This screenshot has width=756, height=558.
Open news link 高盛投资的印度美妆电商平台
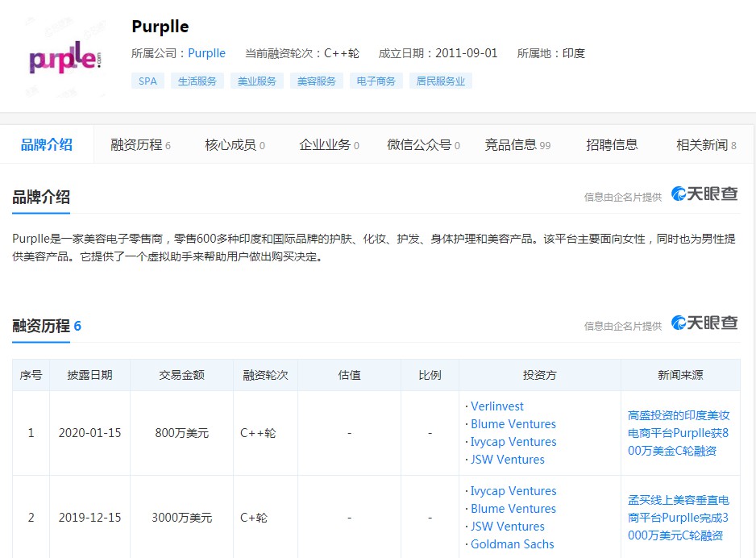click(x=679, y=433)
